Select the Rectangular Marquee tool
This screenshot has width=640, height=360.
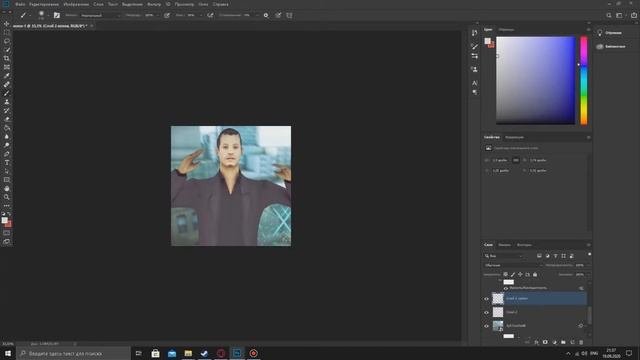click(7, 32)
